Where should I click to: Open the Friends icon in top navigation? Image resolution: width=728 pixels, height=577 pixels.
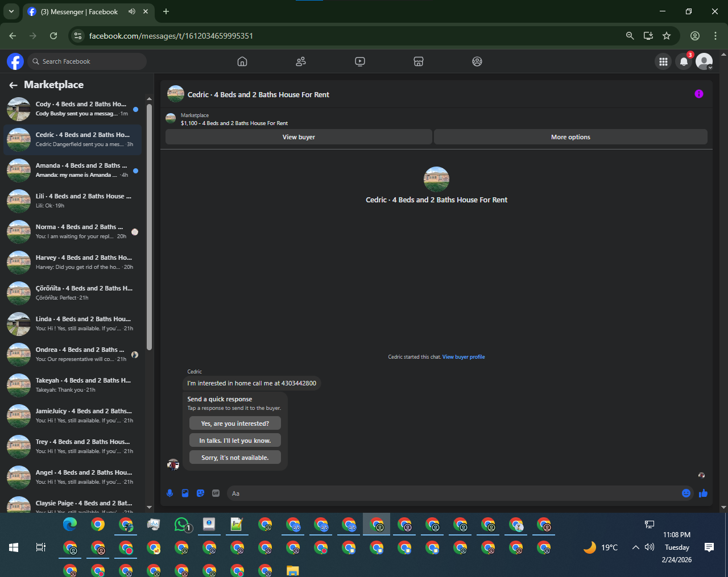301,61
